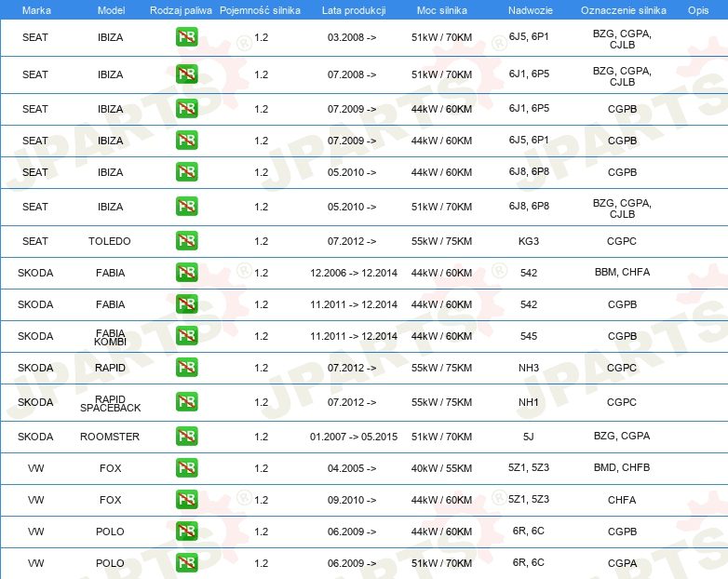The height and width of the screenshot is (579, 728).
Task: Click TOLEDO model cell
Action: [110, 241]
